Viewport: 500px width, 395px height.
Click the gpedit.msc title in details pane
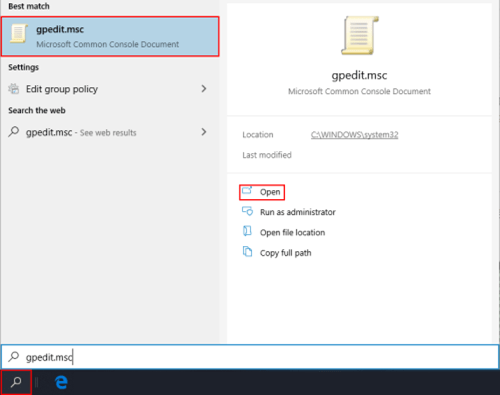point(359,76)
